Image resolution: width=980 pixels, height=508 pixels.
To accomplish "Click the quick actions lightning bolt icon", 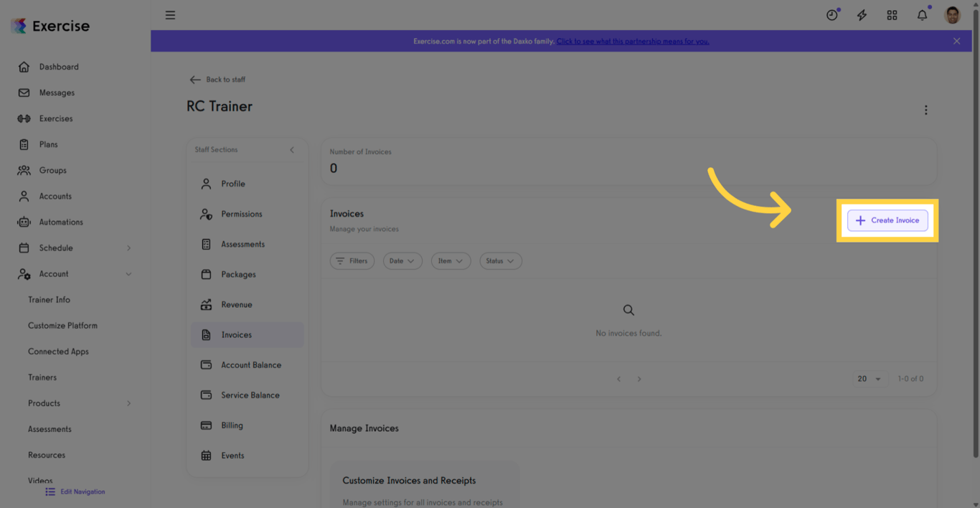I will (862, 14).
